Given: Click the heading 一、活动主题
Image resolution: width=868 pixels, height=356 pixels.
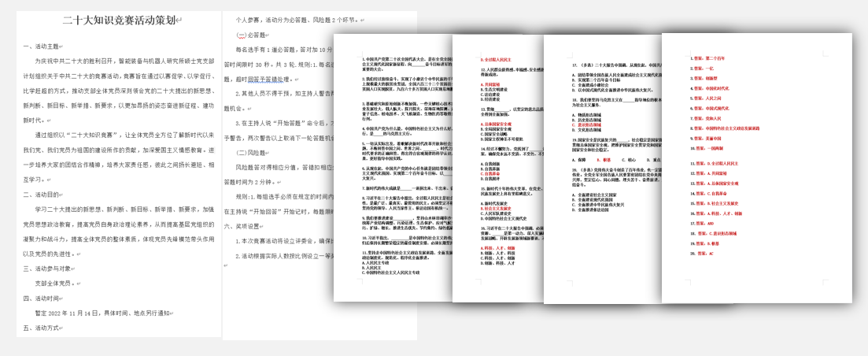Looking at the screenshot, I should pyautogui.click(x=46, y=46).
